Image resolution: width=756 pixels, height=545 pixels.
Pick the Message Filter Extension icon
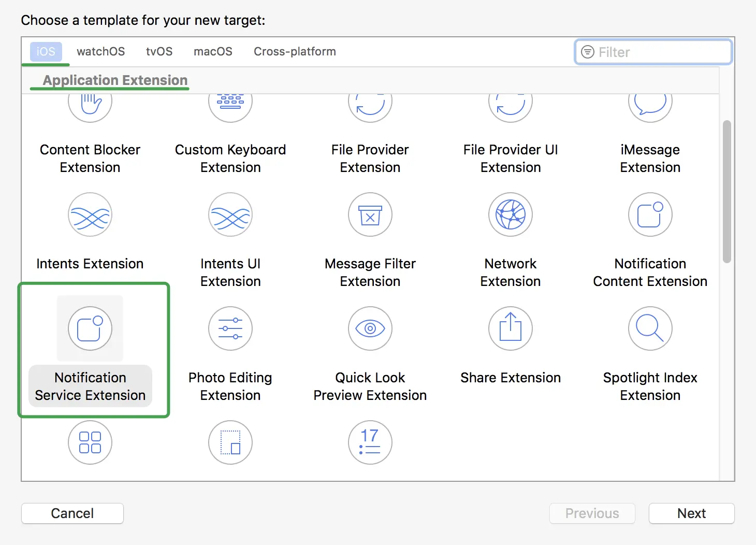370,214
